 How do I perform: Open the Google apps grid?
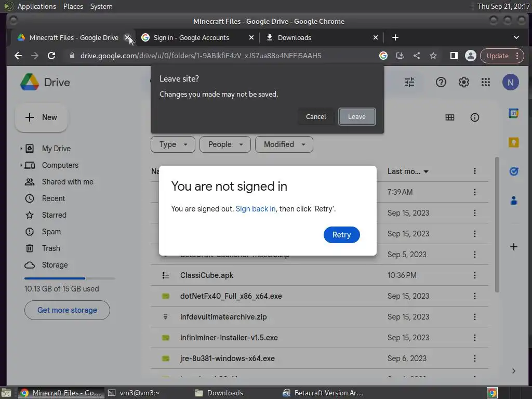tap(486, 82)
